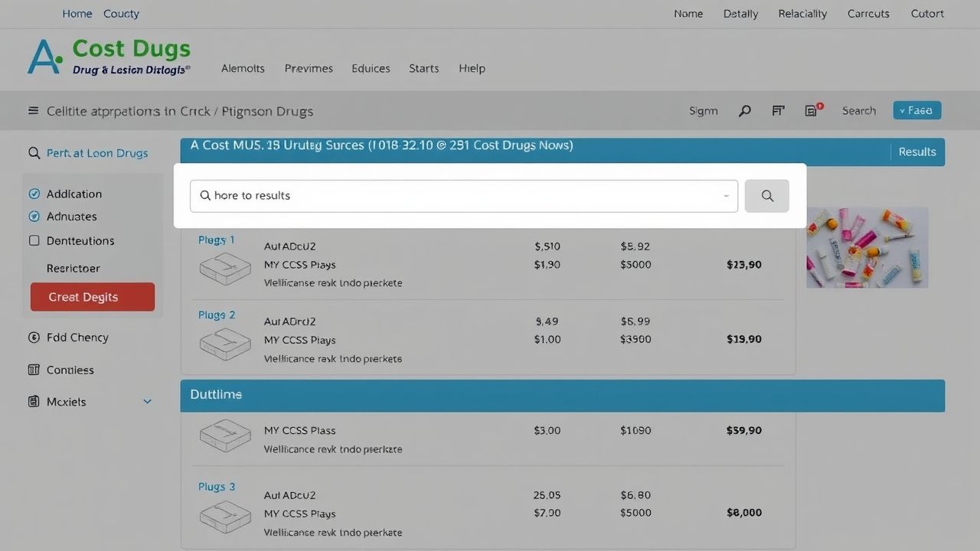The image size is (980, 551).
Task: Open the hamburger menu beside the breadcrumb
Action: click(33, 109)
